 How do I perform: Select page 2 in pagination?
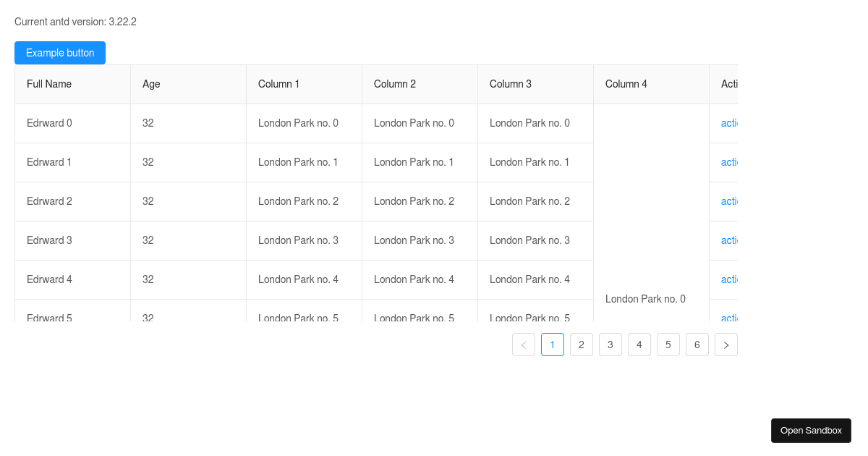pos(582,345)
